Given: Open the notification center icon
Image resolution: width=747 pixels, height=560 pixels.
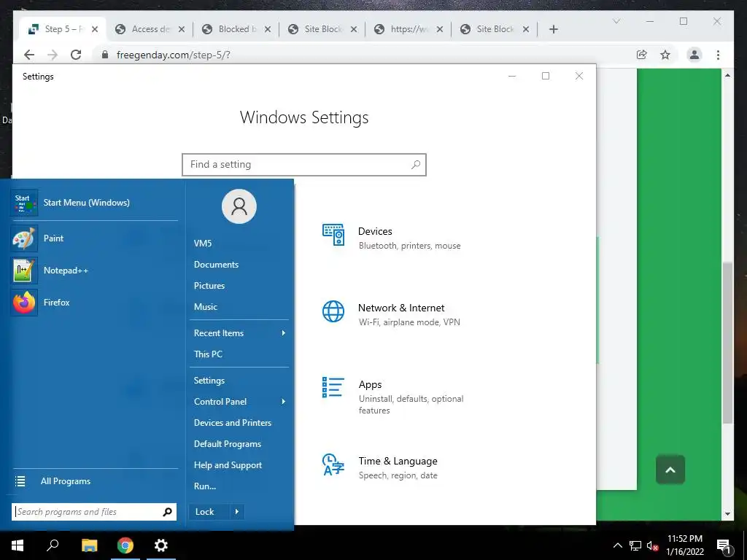Looking at the screenshot, I should coord(724,546).
